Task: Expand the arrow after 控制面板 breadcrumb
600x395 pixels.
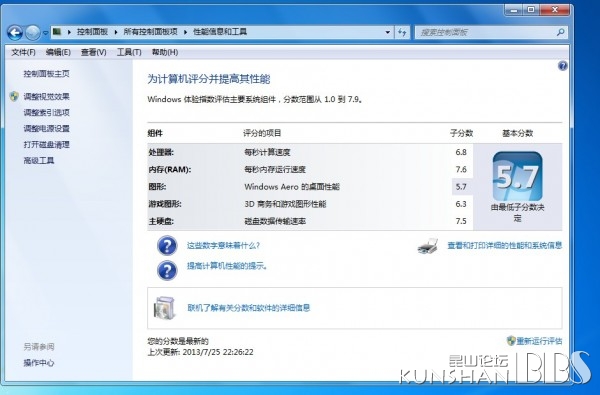Action: (x=116, y=32)
